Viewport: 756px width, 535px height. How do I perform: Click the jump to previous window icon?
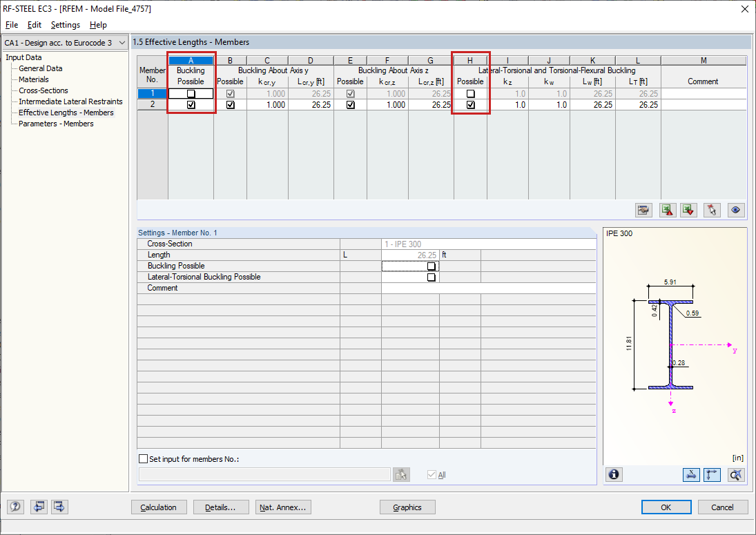point(39,507)
